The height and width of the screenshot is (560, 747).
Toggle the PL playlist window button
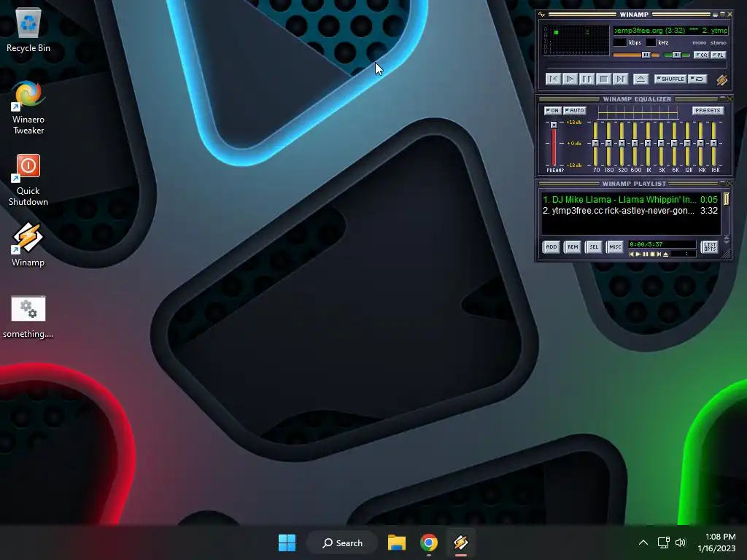tap(718, 55)
